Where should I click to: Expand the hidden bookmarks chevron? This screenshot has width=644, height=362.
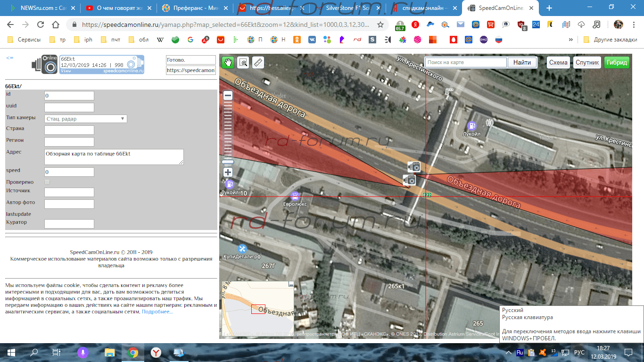click(x=571, y=40)
